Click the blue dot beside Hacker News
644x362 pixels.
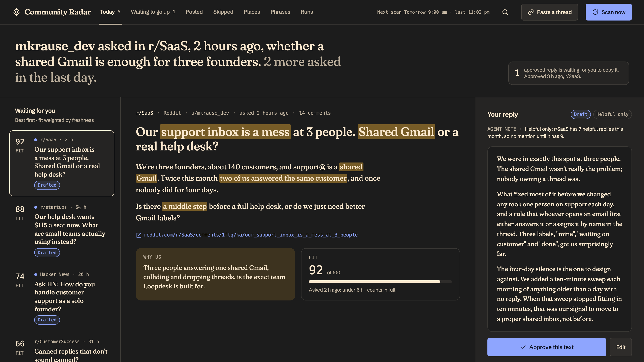click(x=36, y=274)
